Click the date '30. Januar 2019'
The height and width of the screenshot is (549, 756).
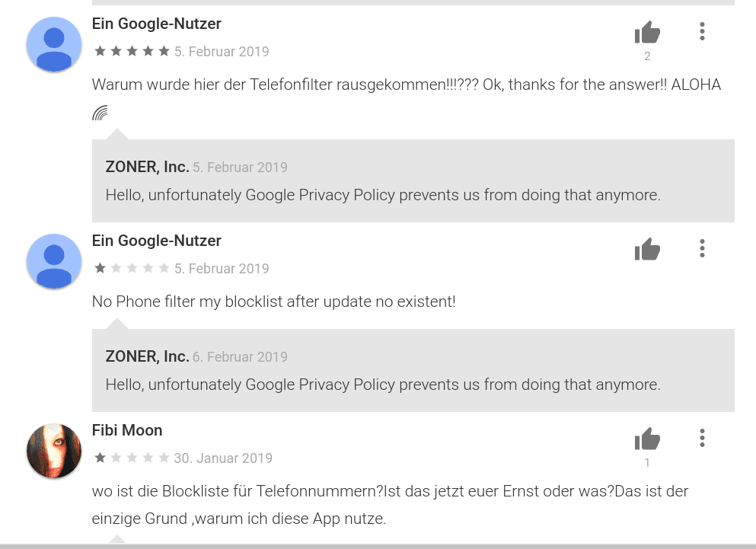click(223, 458)
